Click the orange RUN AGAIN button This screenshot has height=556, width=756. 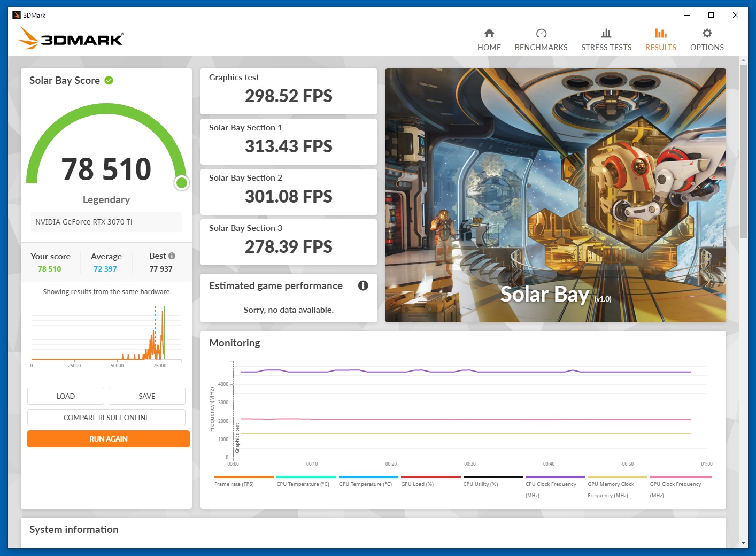coord(109,439)
